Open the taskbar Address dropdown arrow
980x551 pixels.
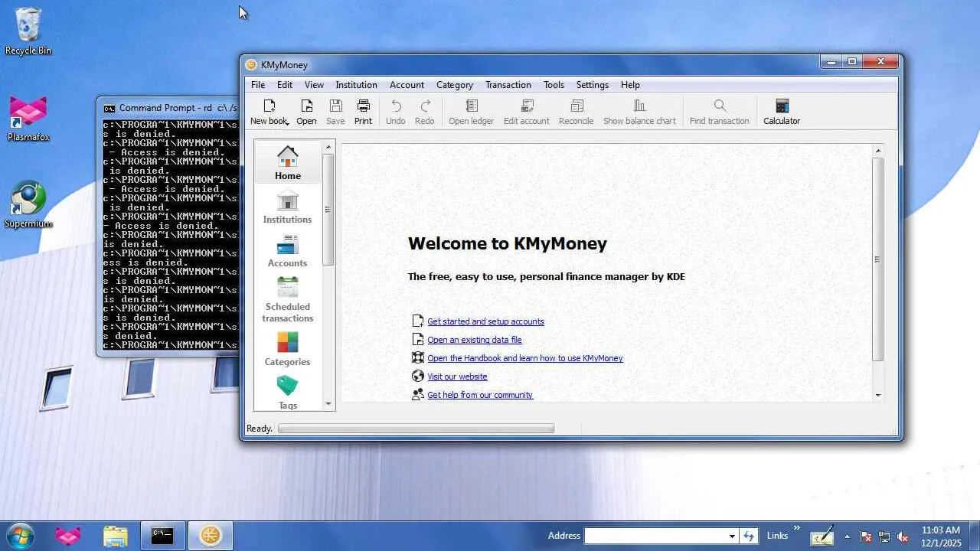[x=732, y=536]
